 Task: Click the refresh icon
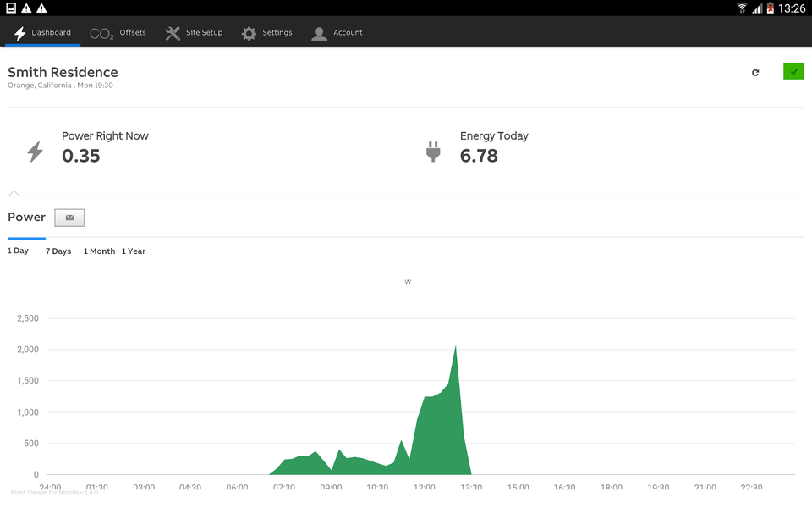click(x=755, y=73)
